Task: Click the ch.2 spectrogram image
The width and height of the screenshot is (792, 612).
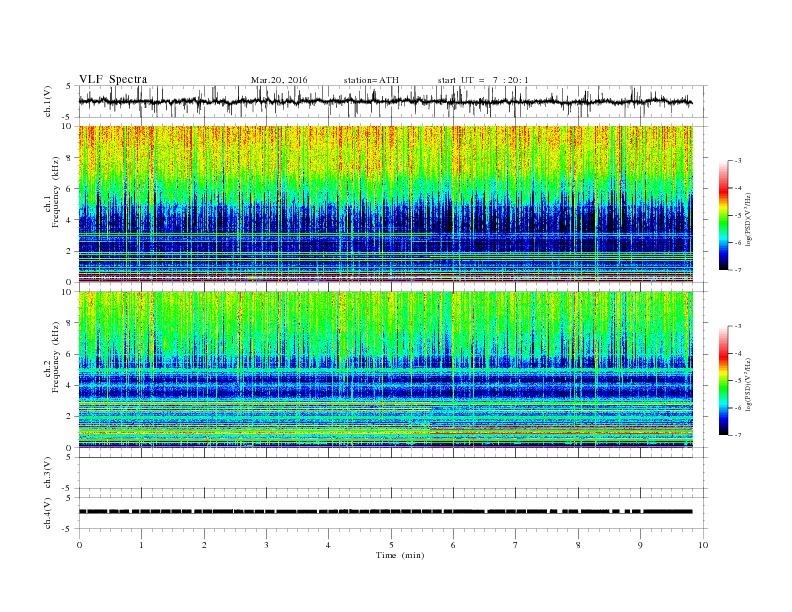Action: click(385, 369)
